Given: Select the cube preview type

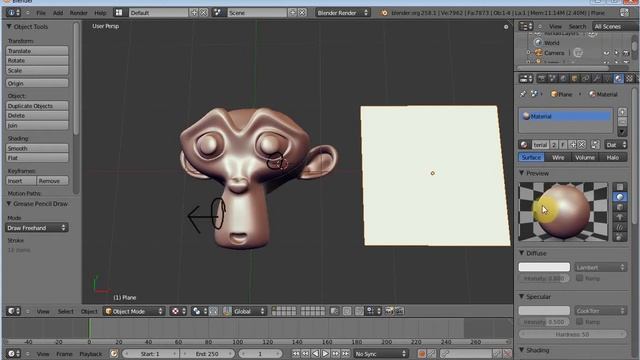Looking at the screenshot, I should click(620, 207).
